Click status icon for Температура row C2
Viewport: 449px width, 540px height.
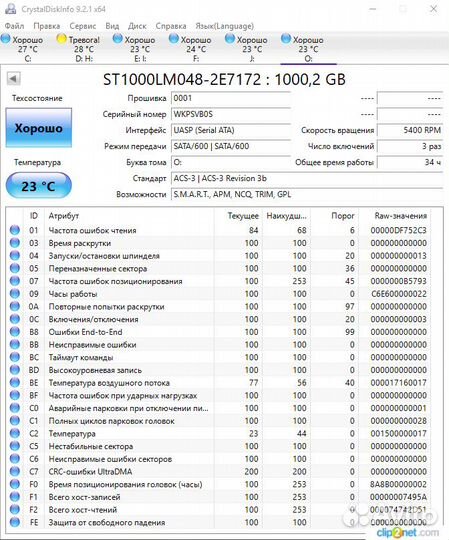coord(14,433)
